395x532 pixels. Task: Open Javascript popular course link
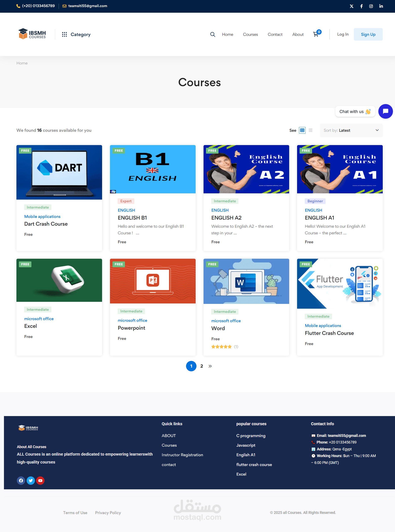tap(246, 445)
